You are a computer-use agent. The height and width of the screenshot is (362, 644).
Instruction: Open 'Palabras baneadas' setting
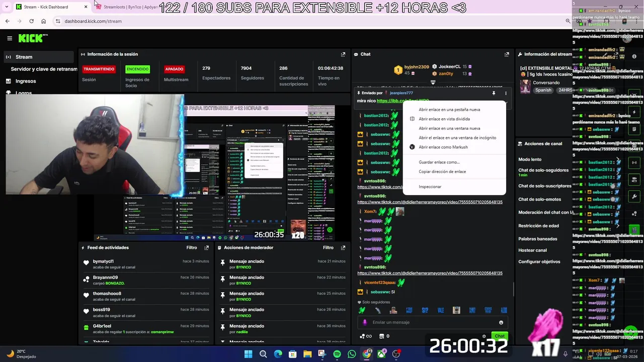[x=537, y=239]
